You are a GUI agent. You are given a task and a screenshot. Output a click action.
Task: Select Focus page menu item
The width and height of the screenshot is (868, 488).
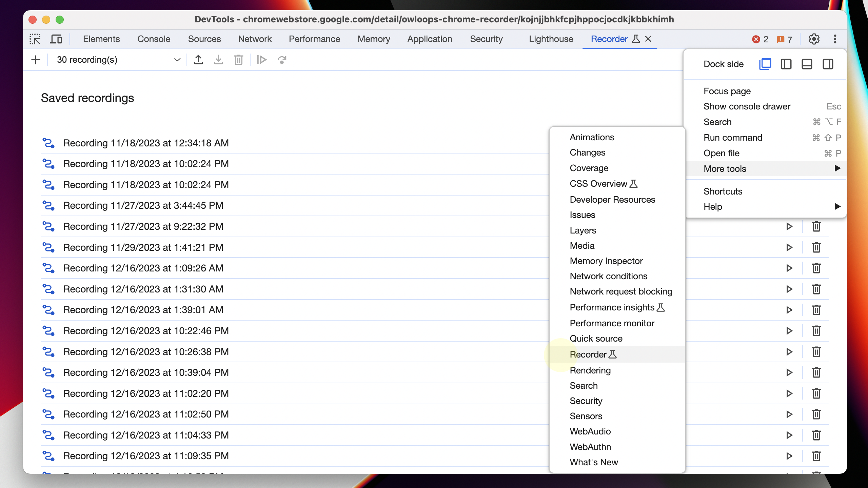pyautogui.click(x=766, y=91)
